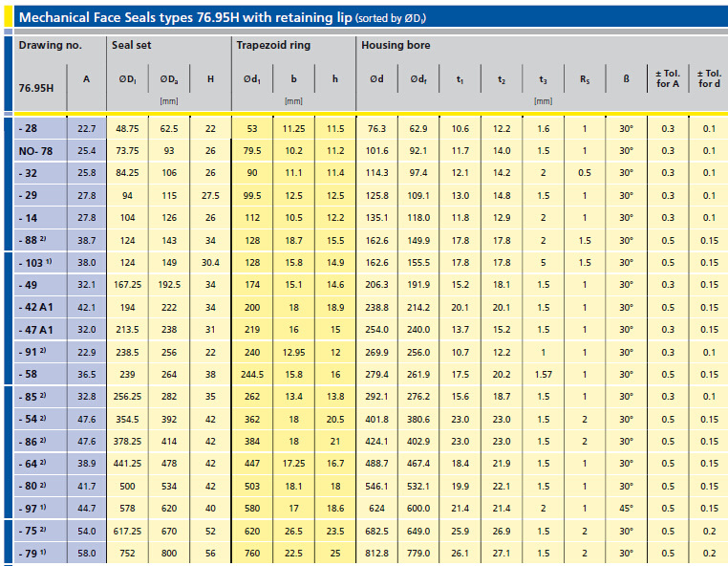The width and height of the screenshot is (728, 566).
Task: Select drawing number row 'NO- 78'
Action: coord(35,151)
